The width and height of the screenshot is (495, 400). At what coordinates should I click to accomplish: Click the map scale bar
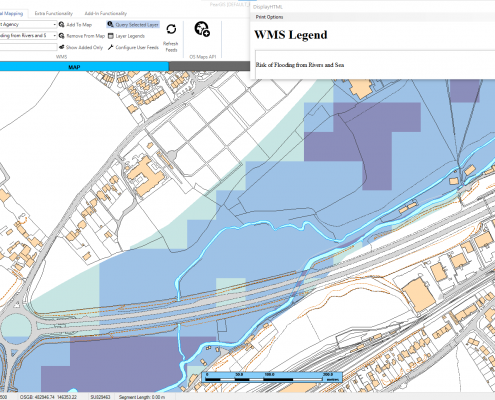pyautogui.click(x=272, y=377)
